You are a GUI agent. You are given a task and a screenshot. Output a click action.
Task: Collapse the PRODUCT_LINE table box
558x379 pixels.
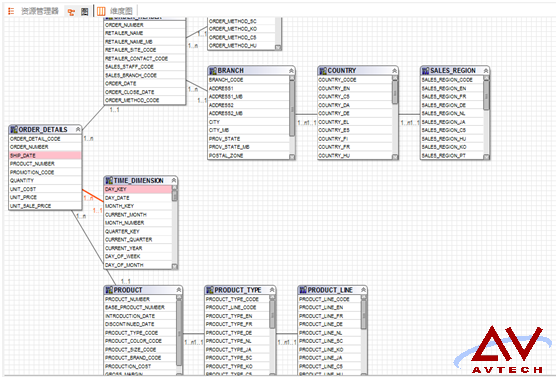tap(363, 290)
